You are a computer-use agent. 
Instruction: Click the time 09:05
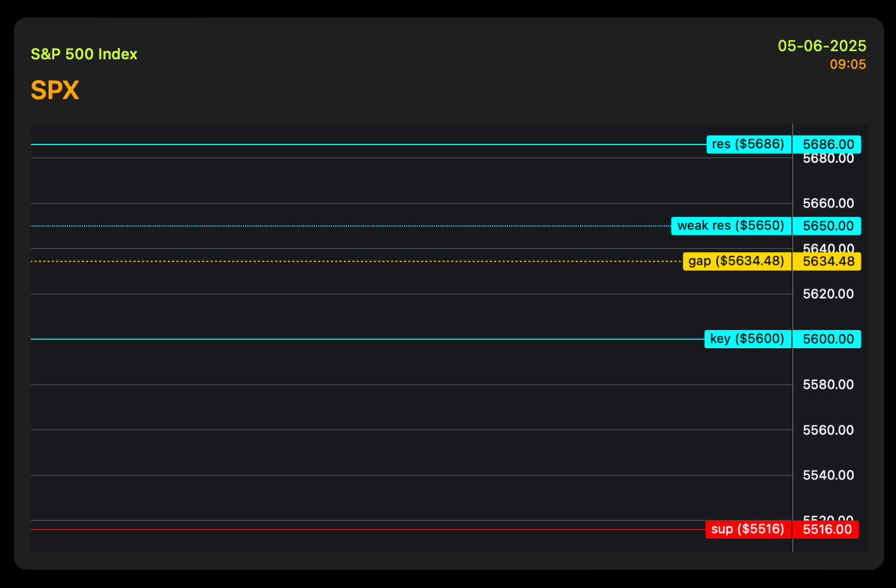coord(847,64)
